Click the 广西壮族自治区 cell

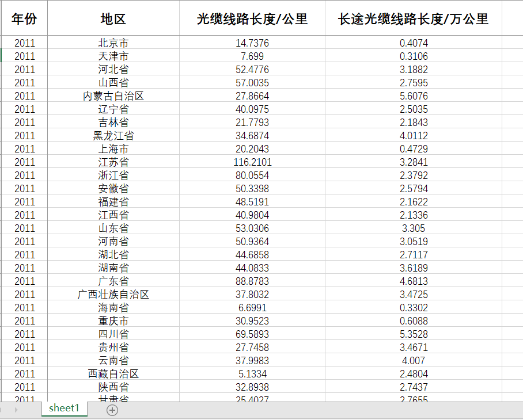click(113, 294)
